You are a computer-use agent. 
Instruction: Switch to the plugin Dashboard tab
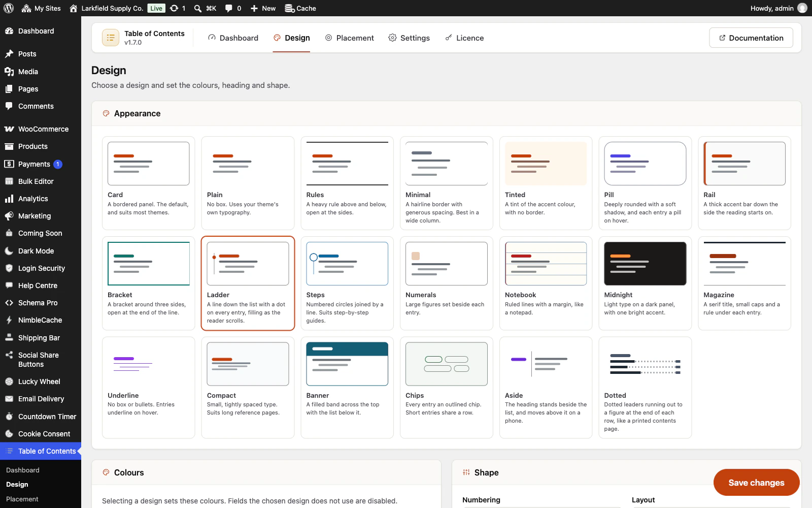pos(233,38)
